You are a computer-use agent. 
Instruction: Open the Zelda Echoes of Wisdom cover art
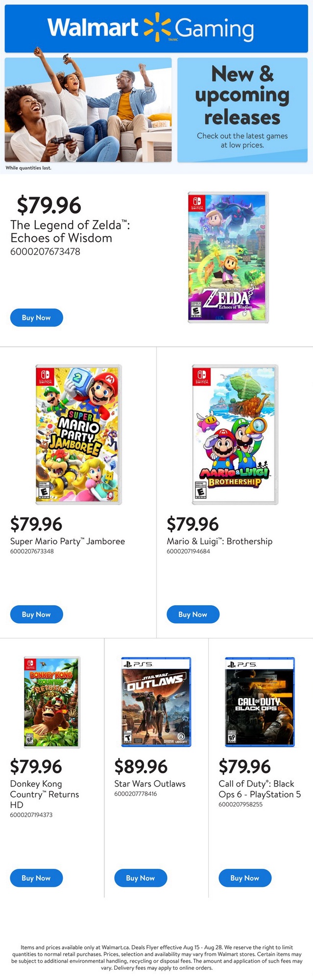click(x=228, y=257)
